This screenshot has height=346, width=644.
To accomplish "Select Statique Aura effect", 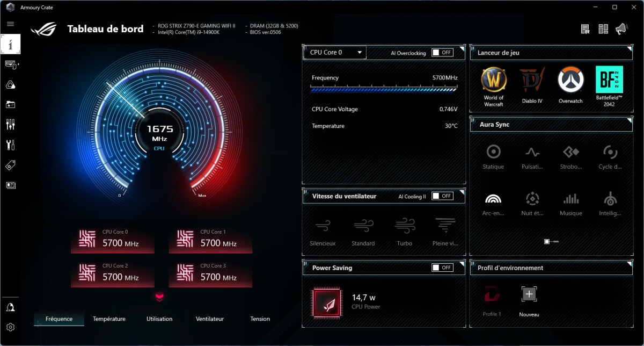I will 493,157.
